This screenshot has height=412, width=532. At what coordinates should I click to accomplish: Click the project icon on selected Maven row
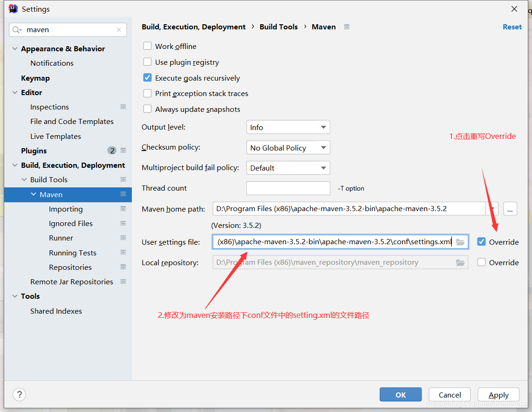(123, 194)
